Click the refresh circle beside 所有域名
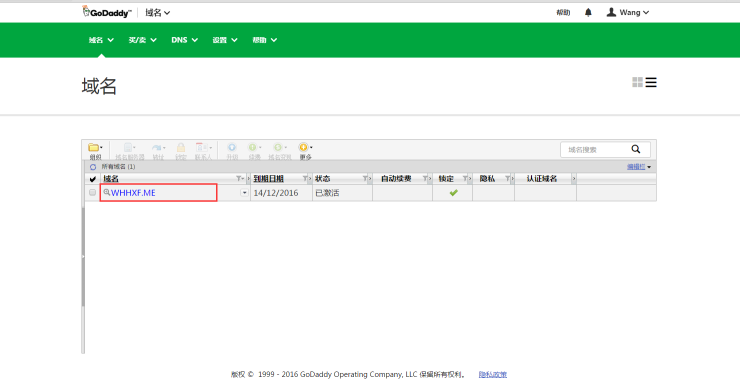The width and height of the screenshot is (740, 379). (x=93, y=167)
